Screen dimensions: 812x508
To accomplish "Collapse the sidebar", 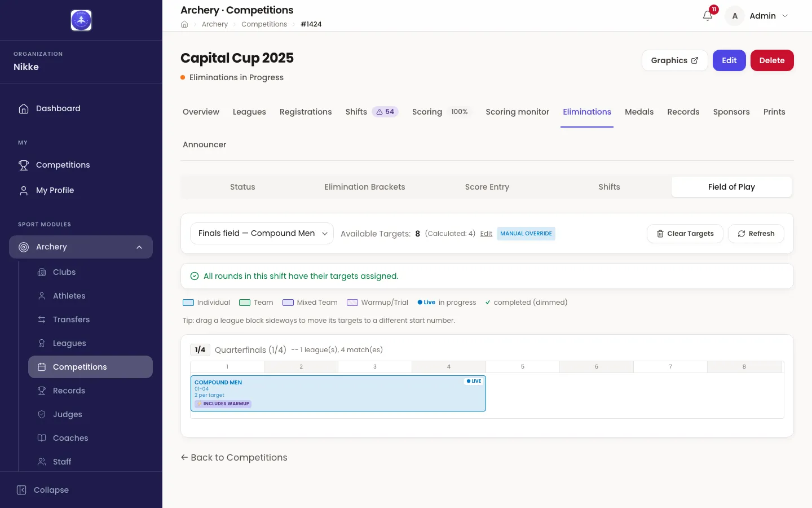I will pos(43,490).
